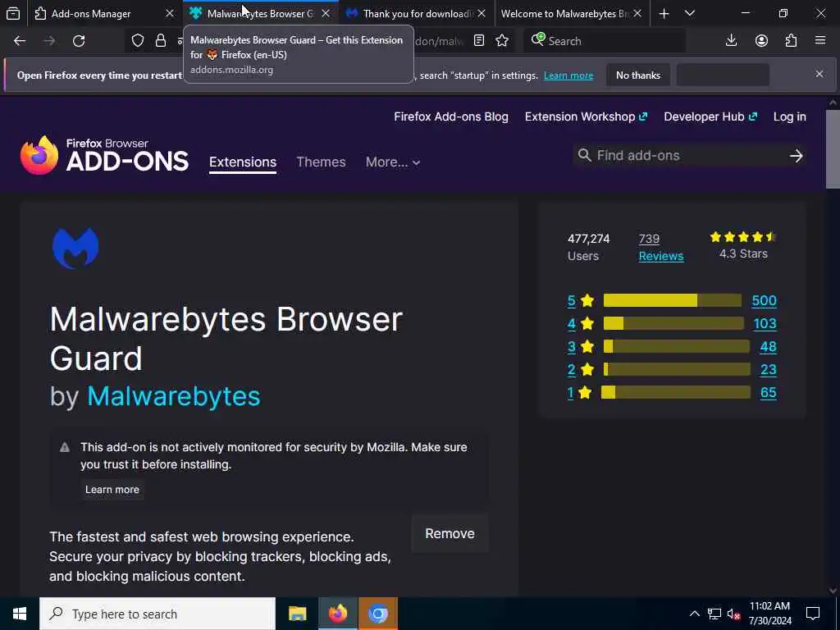Dismiss the Open Firefox notification bar
Viewport: 840px width, 630px height.
pyautogui.click(x=819, y=74)
